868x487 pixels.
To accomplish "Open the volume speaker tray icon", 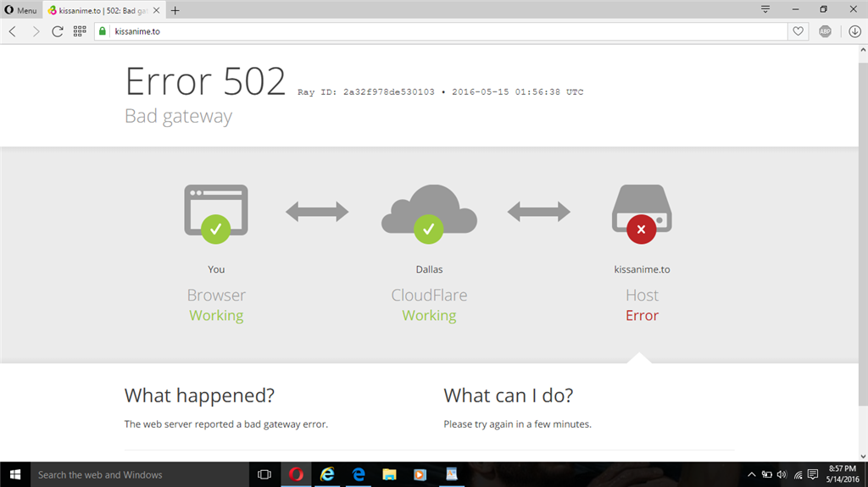I will click(x=782, y=475).
